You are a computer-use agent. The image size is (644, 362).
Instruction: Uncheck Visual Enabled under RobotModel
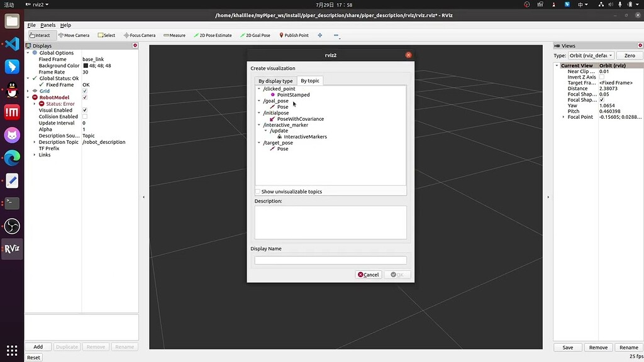click(x=86, y=110)
